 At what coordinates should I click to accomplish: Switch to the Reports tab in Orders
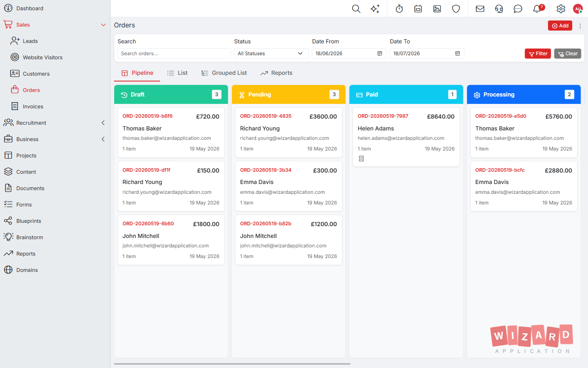276,73
